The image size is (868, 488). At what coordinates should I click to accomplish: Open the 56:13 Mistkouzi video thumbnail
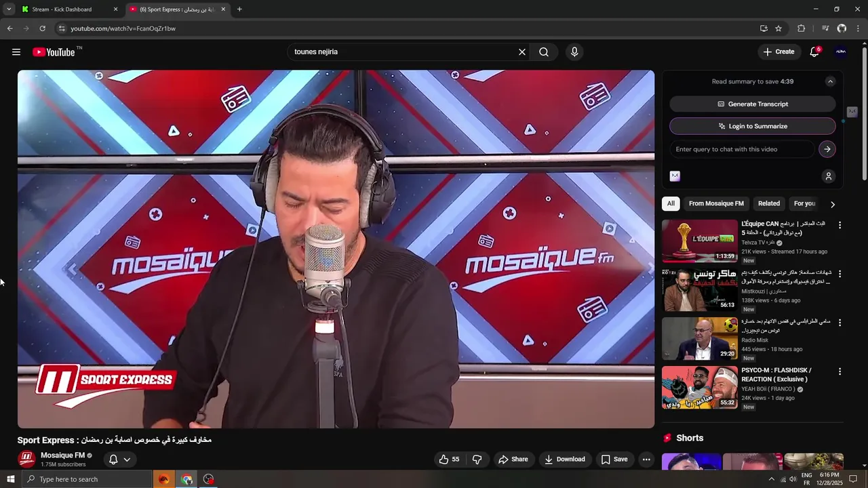(700, 289)
